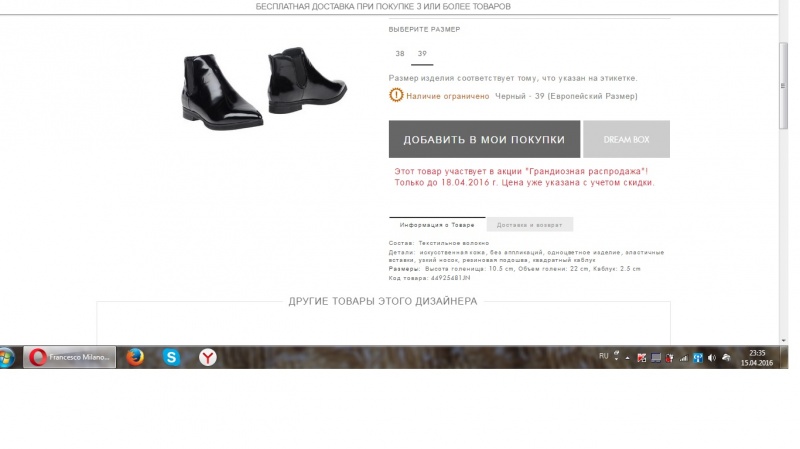Switch to Информация о Товаре tab
This screenshot has height=449, width=800.
[x=437, y=224]
